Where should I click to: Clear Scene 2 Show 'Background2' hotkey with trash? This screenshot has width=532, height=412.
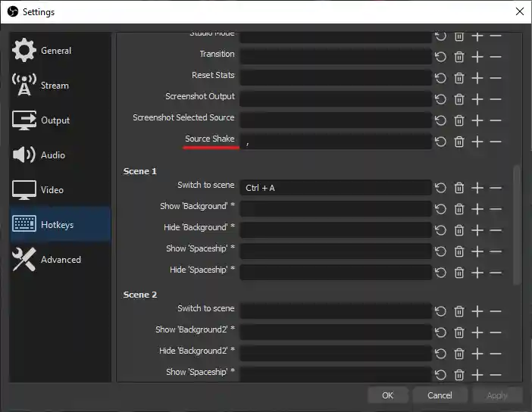click(x=459, y=332)
